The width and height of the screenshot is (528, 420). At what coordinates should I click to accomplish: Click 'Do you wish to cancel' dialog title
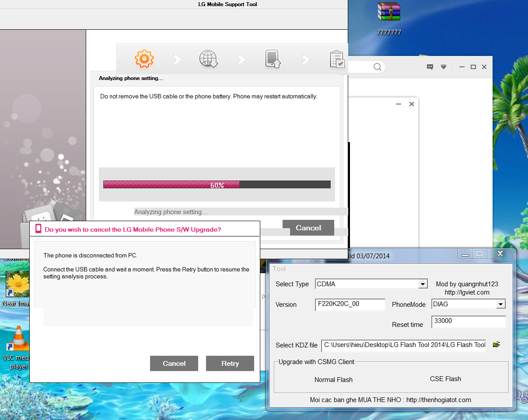tap(133, 229)
